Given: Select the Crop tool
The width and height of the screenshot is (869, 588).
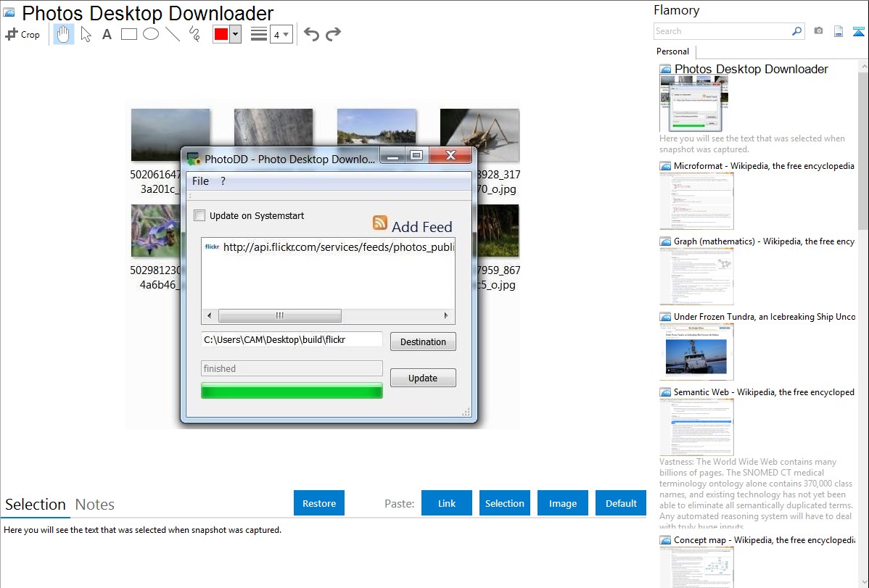Looking at the screenshot, I should (x=22, y=34).
